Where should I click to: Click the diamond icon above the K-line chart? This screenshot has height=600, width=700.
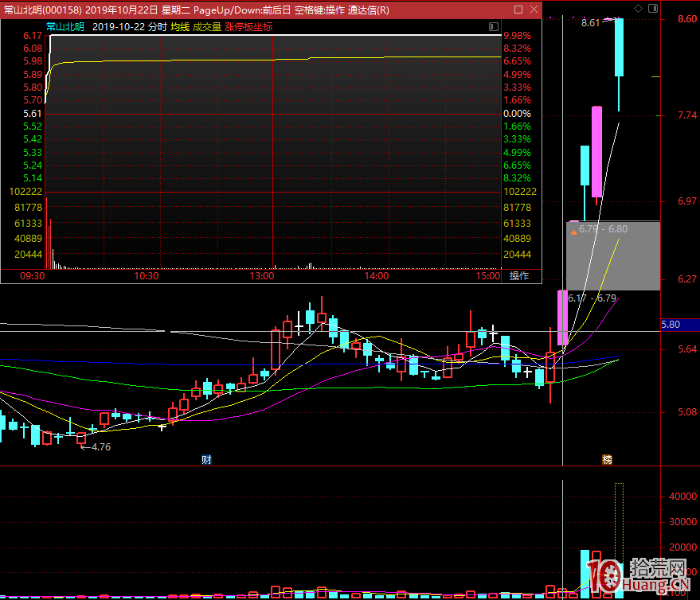pos(638,8)
